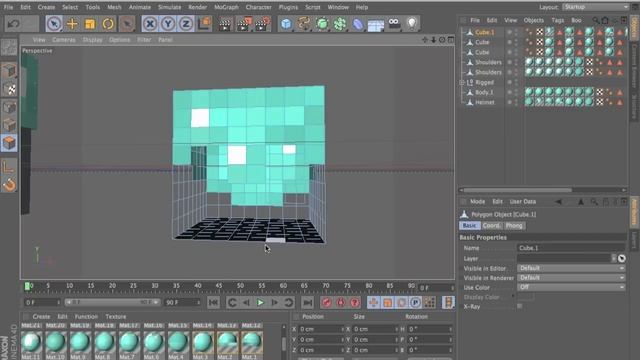The image size is (640, 360).
Task: Select the Helmet object
Action: click(484, 102)
